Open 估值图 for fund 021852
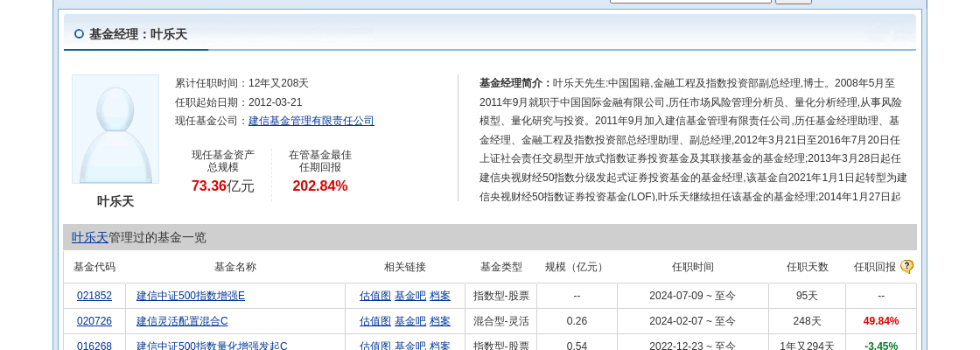 coord(375,297)
